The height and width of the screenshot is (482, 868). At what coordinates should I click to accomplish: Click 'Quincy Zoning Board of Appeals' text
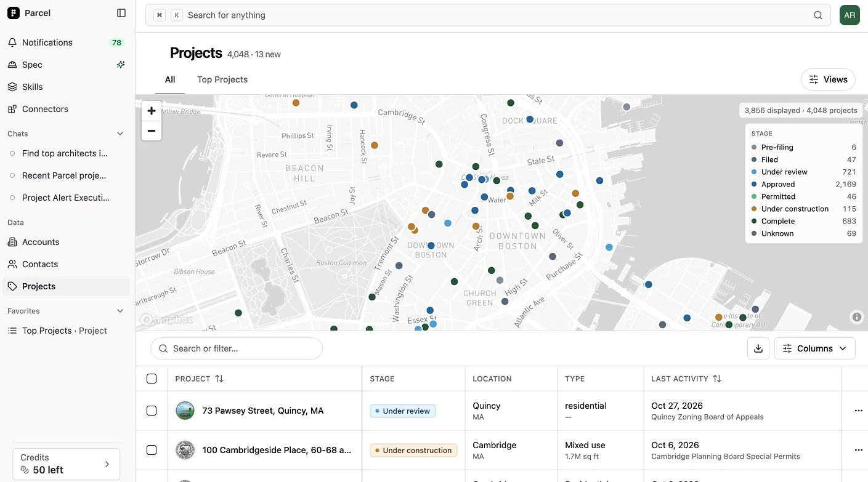(707, 417)
